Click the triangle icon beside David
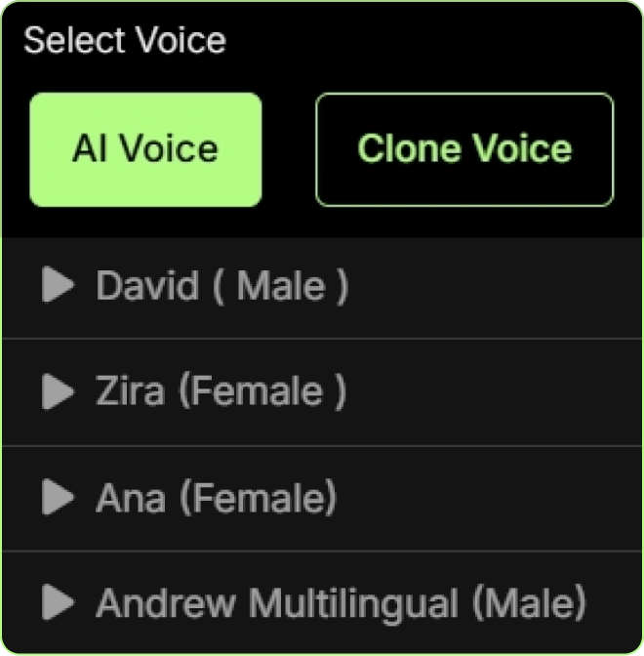 coord(59,285)
